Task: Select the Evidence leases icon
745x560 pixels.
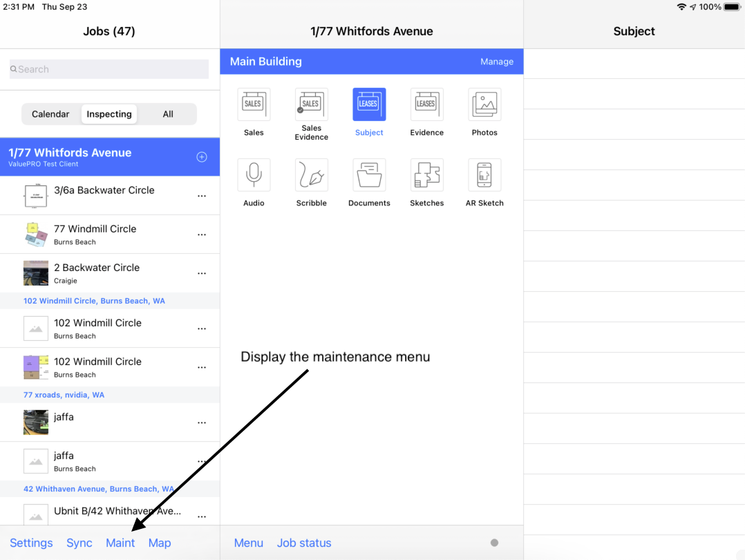Action: point(426,105)
